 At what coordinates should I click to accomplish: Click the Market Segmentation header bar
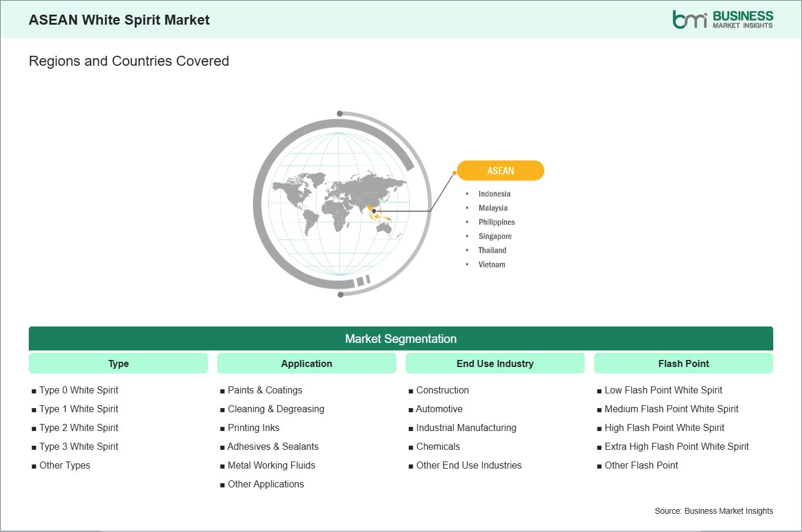pos(401,339)
